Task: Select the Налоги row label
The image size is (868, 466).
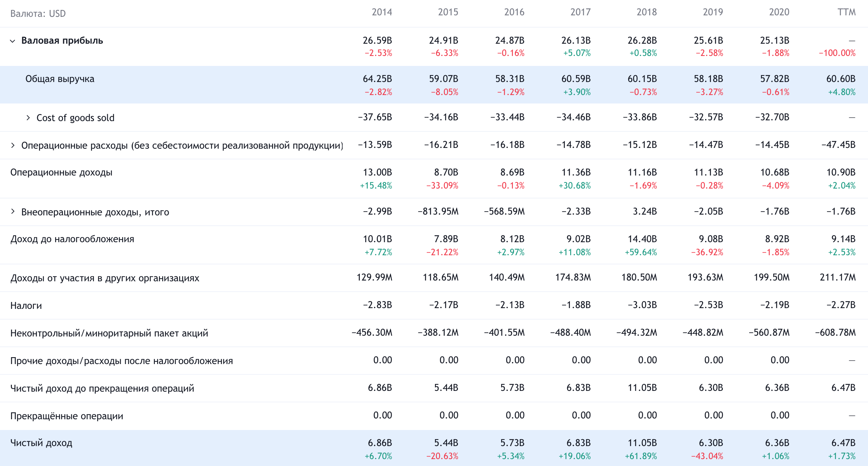Action: [26, 306]
